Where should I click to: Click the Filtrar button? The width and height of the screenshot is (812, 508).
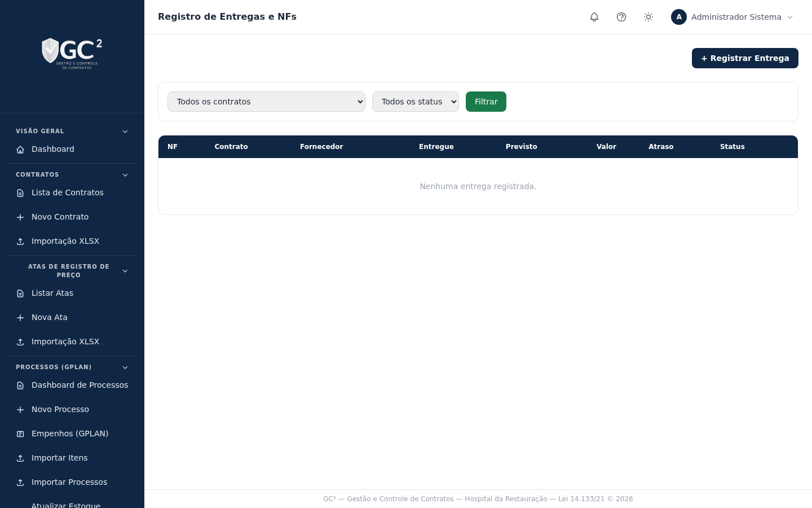coord(486,102)
